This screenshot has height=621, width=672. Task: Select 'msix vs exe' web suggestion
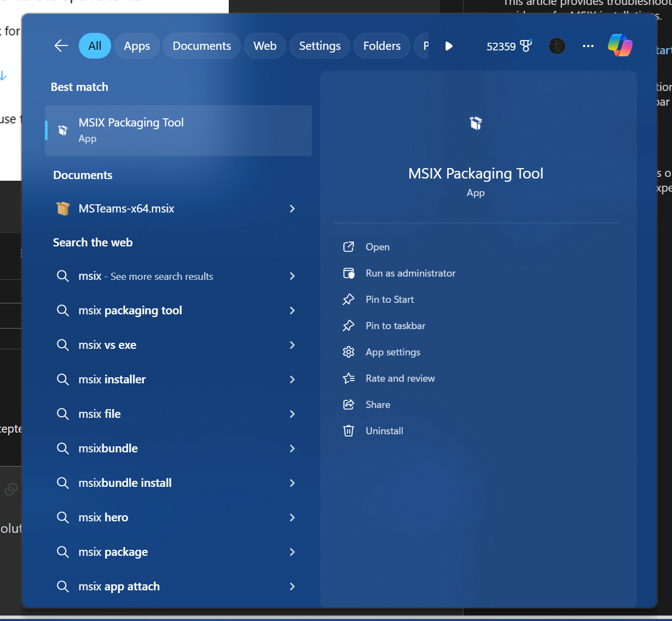coord(178,345)
